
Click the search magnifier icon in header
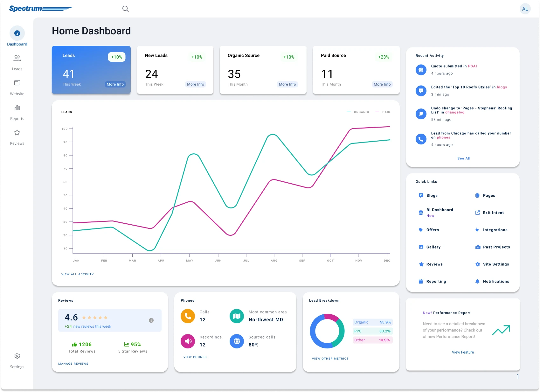[x=126, y=9]
